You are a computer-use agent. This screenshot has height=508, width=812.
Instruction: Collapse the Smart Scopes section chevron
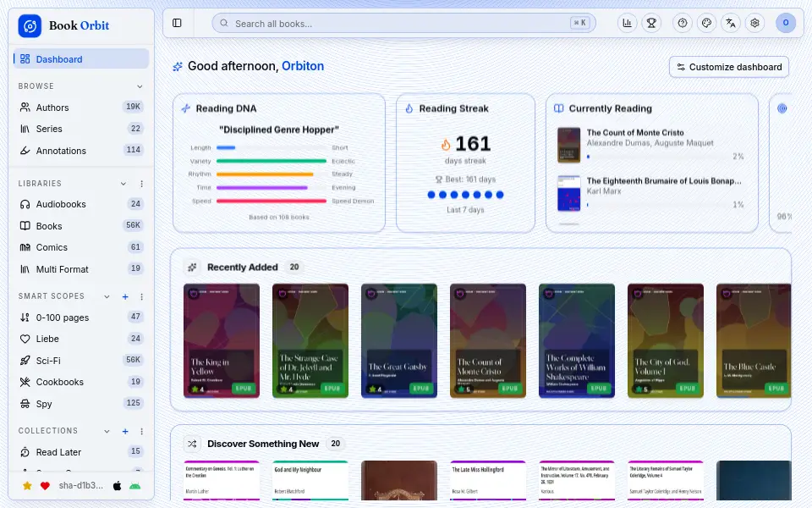[x=107, y=296]
